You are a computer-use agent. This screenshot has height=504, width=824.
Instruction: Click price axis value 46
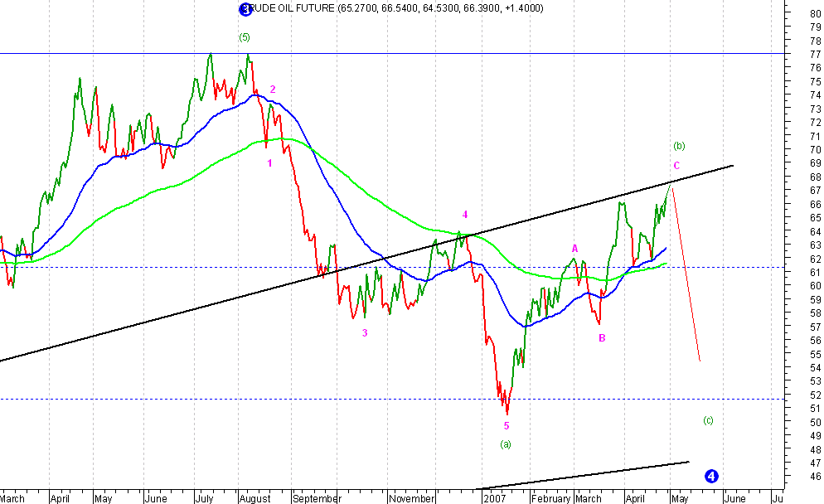[816, 477]
